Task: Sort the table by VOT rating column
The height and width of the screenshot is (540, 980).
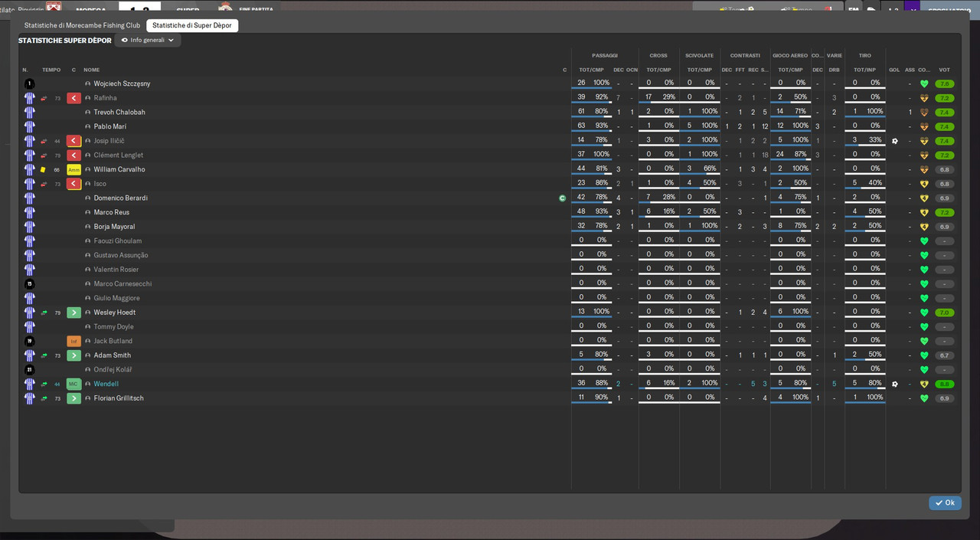Action: (x=944, y=70)
